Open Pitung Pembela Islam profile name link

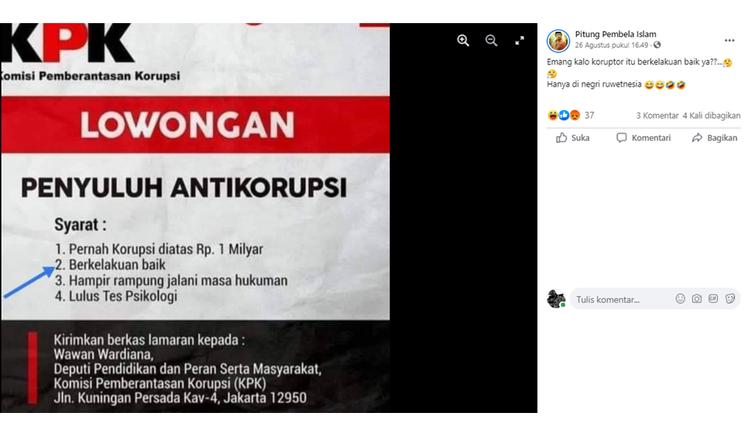615,34
